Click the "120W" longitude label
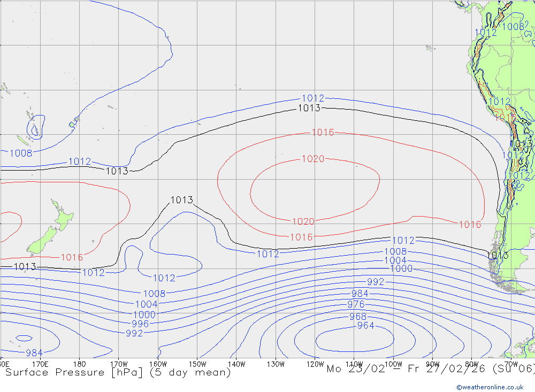 point(315,364)
